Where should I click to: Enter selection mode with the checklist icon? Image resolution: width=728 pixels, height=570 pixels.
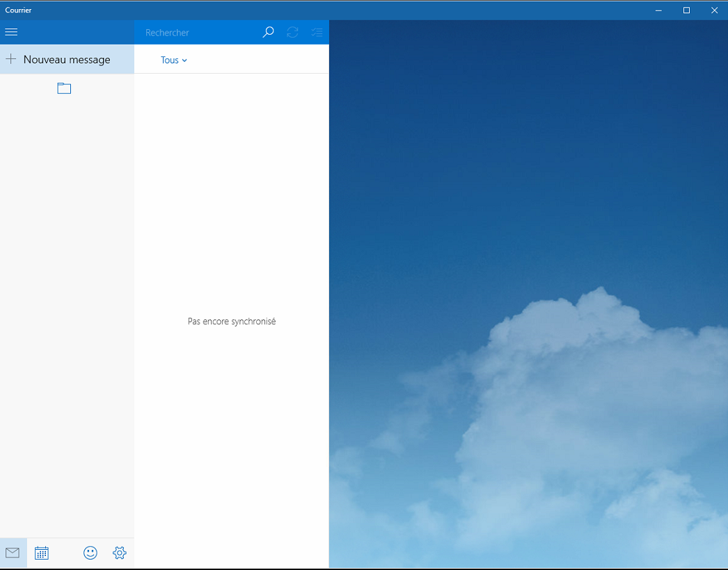[x=317, y=32]
